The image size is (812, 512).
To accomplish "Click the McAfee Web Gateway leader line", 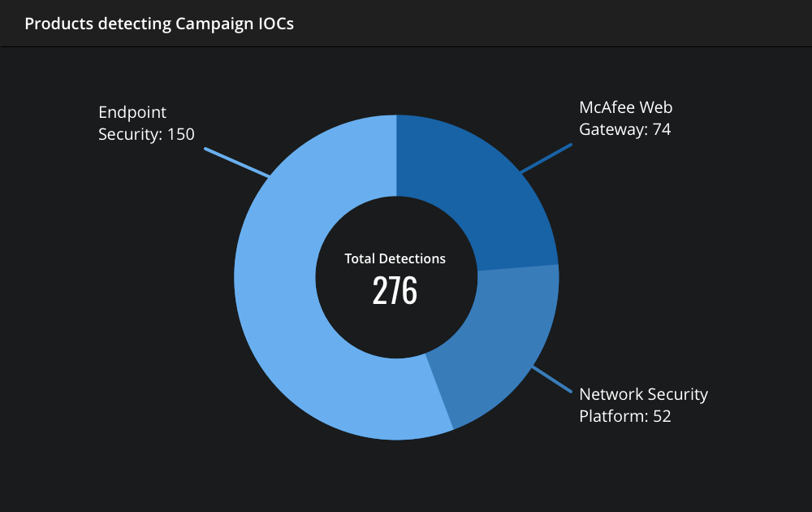I will [546, 158].
